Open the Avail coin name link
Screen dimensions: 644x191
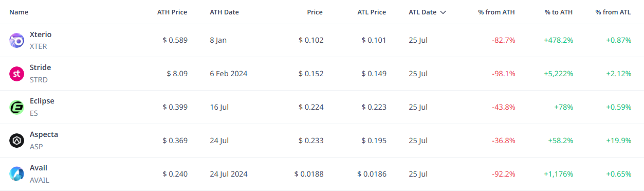[x=39, y=168]
